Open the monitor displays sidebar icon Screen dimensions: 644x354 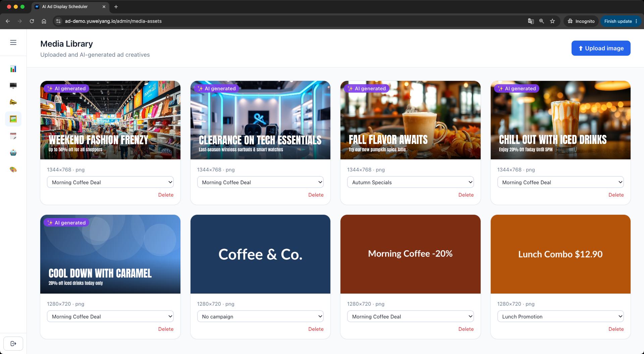tap(13, 86)
